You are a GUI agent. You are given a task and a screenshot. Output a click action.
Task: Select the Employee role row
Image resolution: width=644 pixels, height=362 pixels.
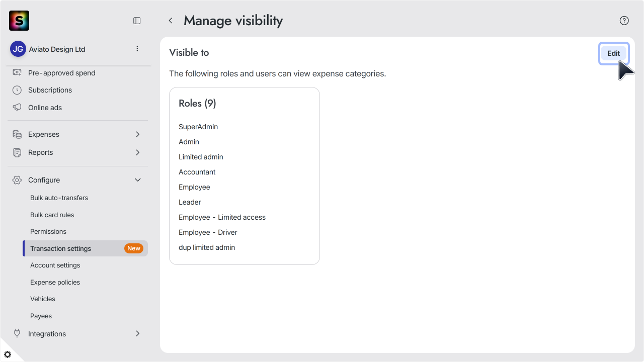coord(194,187)
